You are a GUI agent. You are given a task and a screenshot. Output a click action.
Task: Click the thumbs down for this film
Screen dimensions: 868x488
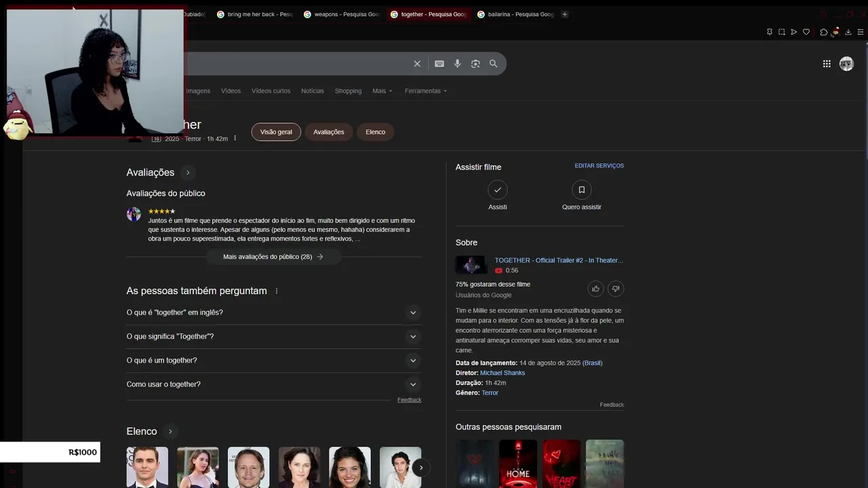616,289
